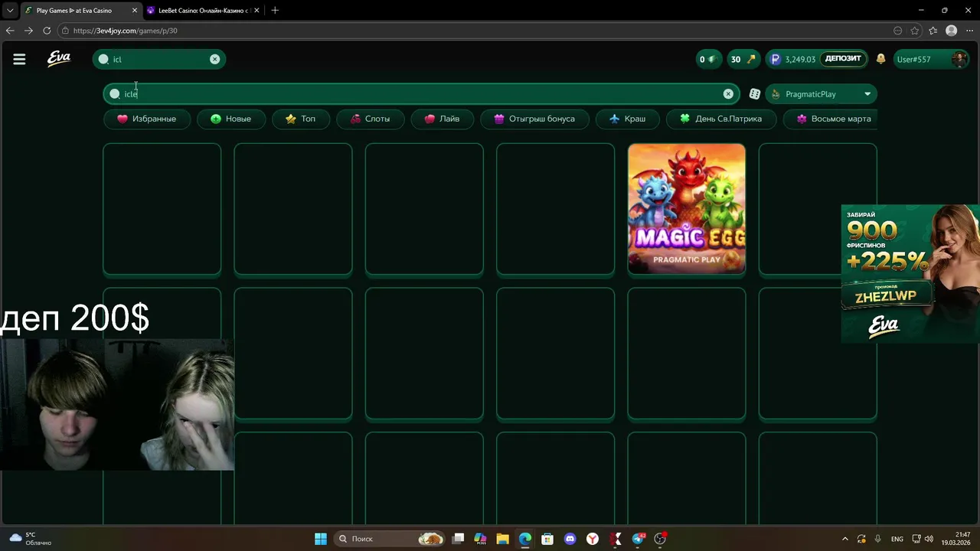Close the Play Games at Eva Casino tab
Image resolution: width=980 pixels, height=551 pixels.
[135, 11]
